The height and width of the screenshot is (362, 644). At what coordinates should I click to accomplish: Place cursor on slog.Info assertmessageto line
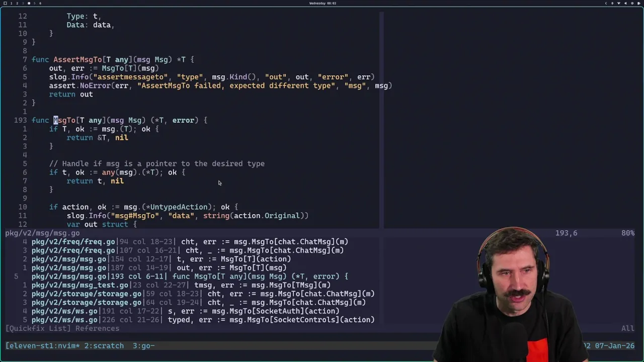(x=212, y=77)
